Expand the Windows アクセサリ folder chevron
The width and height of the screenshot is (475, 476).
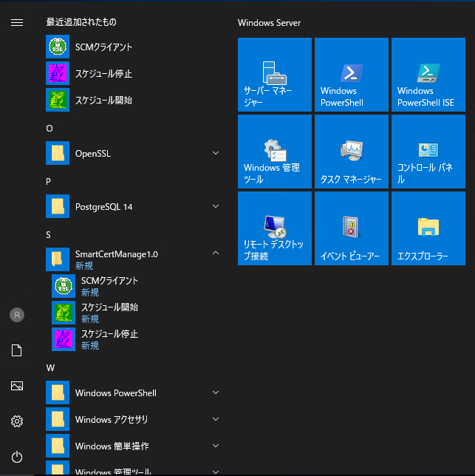pos(216,419)
